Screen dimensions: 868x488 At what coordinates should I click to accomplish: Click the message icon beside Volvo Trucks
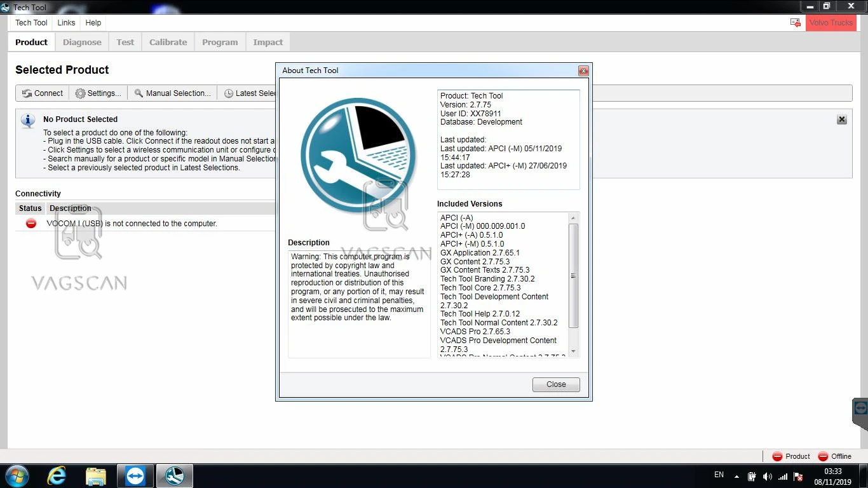tap(796, 23)
